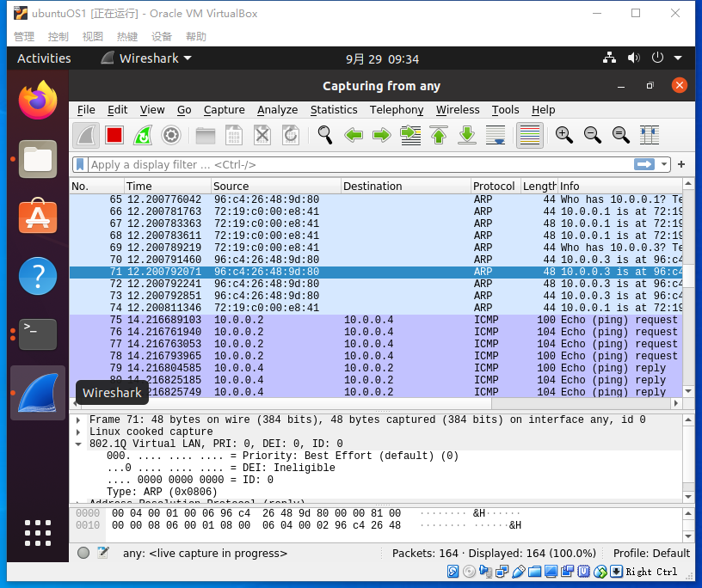
Task: Reload this capture file icon
Action: [291, 135]
